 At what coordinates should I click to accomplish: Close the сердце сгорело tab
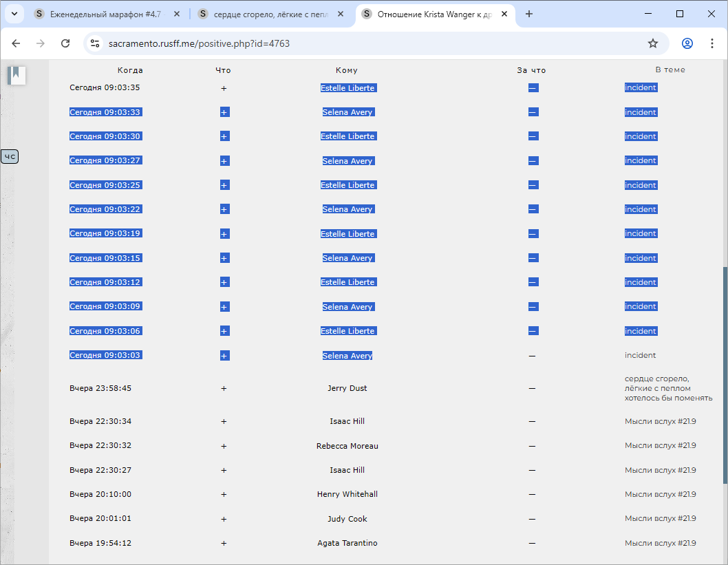(x=340, y=14)
